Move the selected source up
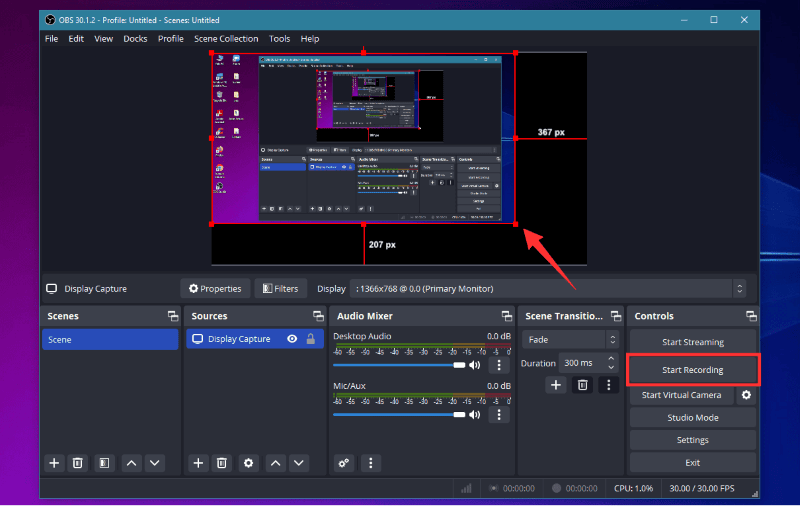 pyautogui.click(x=275, y=463)
